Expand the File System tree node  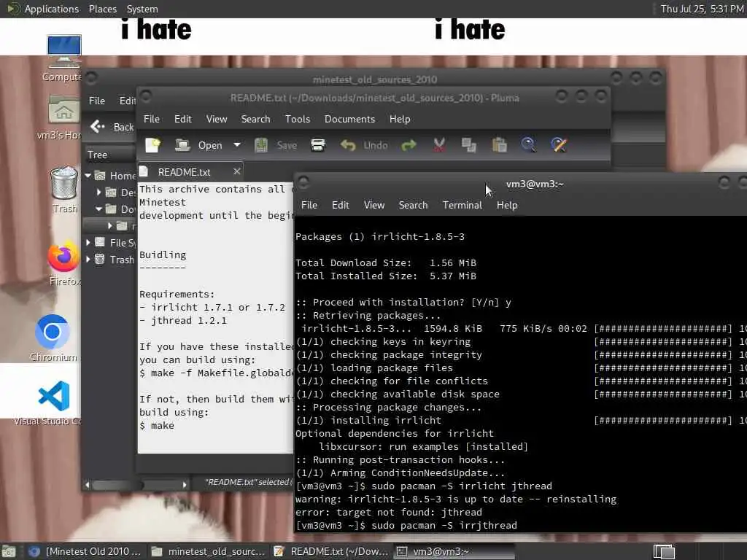coord(88,242)
